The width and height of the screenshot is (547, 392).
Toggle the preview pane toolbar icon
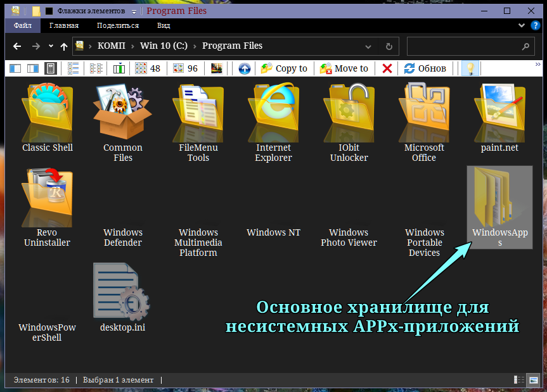[33, 68]
